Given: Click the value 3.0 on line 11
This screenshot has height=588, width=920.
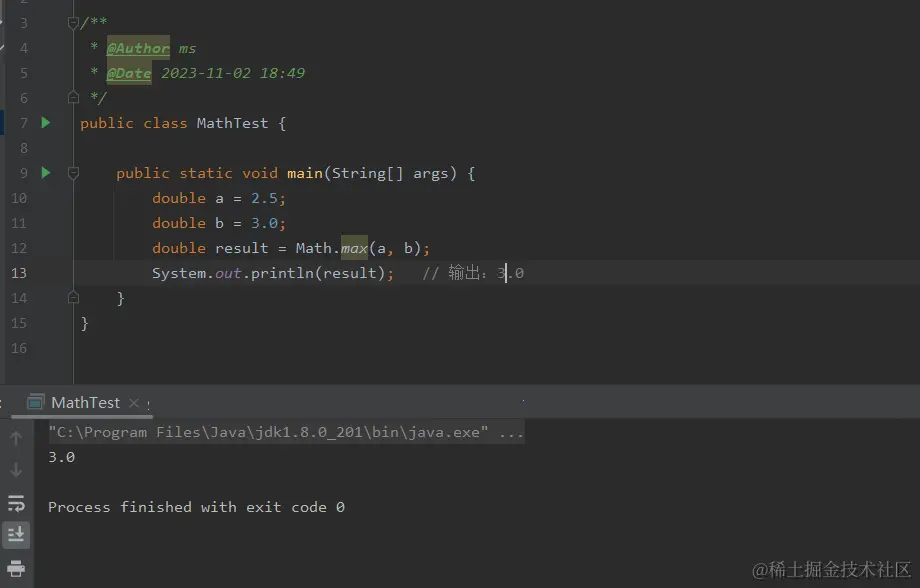Looking at the screenshot, I should click(x=264, y=223).
